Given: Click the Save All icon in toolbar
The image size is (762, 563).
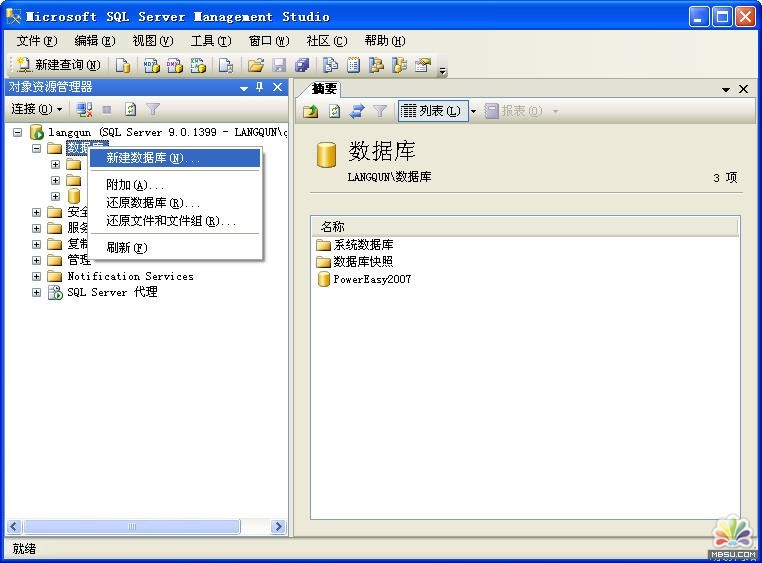Looking at the screenshot, I should click(x=301, y=65).
